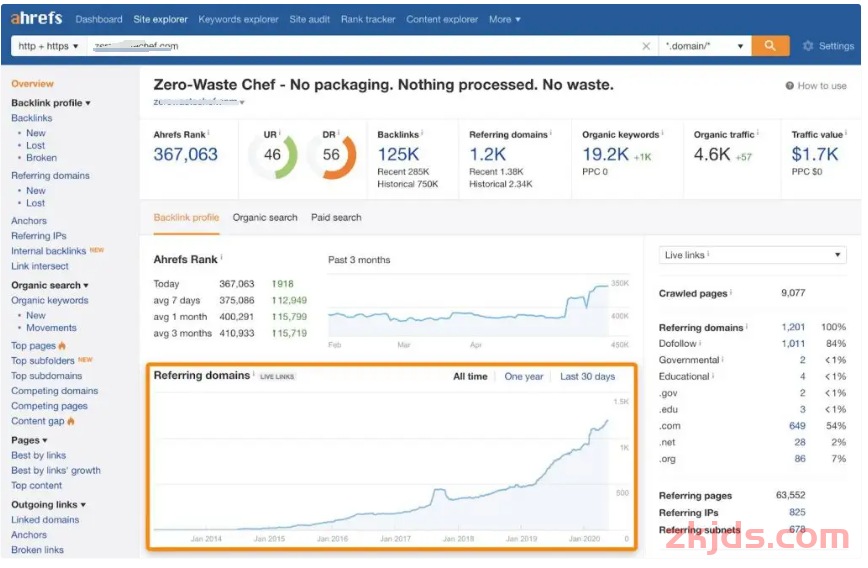Click the fire icon next to Top pages
868x568 pixels.
point(62,348)
